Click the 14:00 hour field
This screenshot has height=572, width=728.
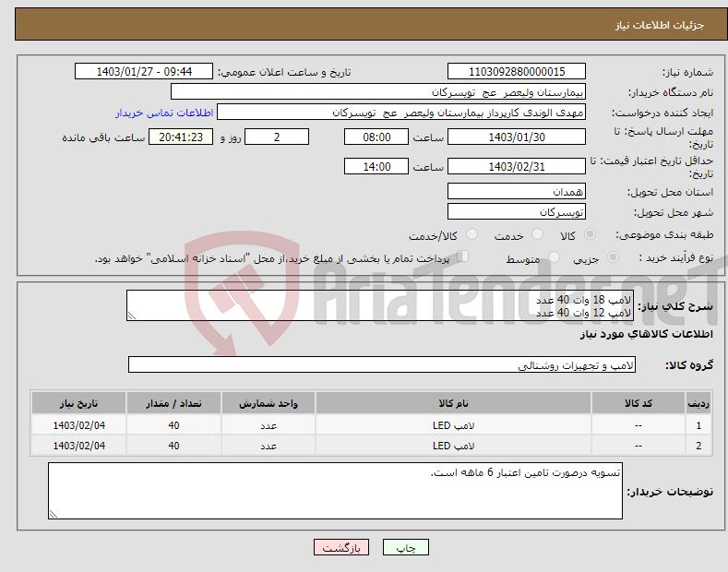(376, 166)
